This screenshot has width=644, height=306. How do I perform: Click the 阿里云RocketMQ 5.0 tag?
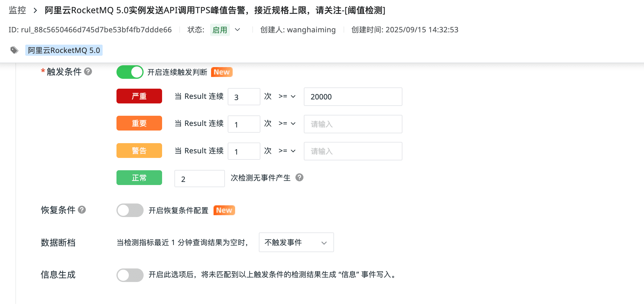point(64,50)
